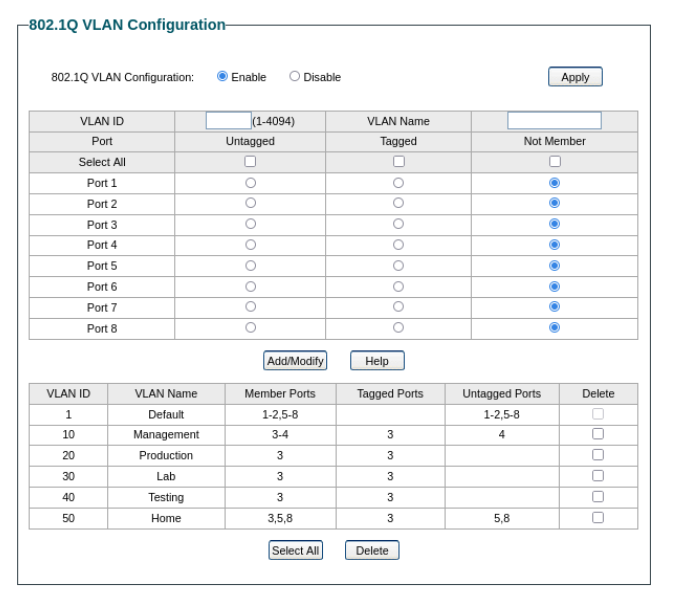The image size is (679, 608).
Task: Click Select All below the VLAN table
Action: (295, 551)
